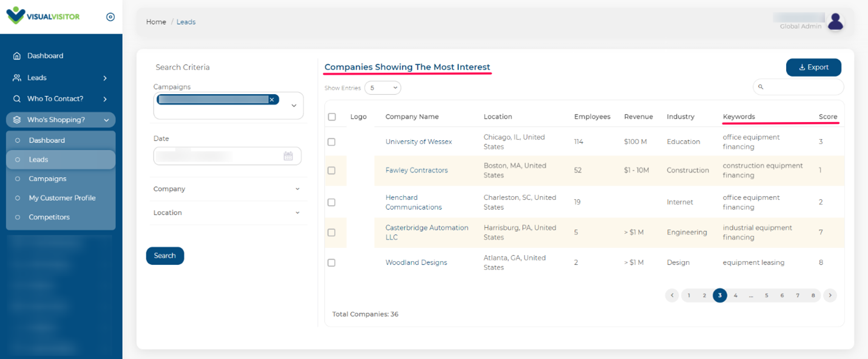Open the calendar icon in Date field
The width and height of the screenshot is (868, 359).
coord(288,156)
